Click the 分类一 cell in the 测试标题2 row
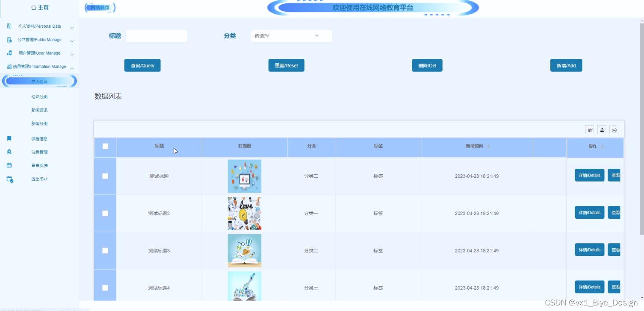Image resolution: width=644 pixels, height=311 pixels. pos(311,213)
